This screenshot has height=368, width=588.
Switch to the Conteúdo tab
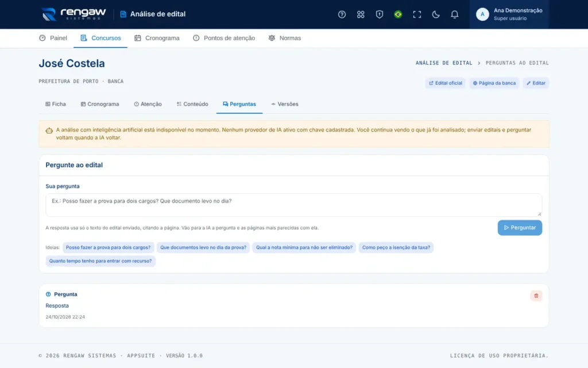[192, 104]
